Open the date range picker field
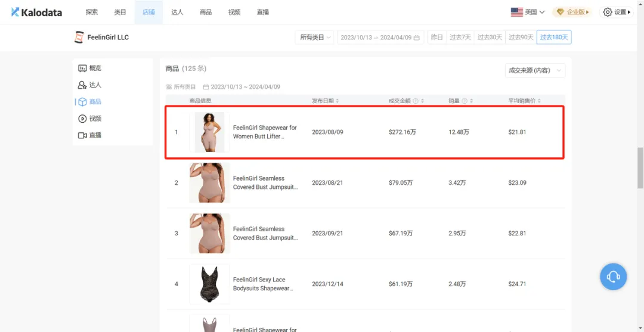The width and height of the screenshot is (644, 332). point(380,38)
